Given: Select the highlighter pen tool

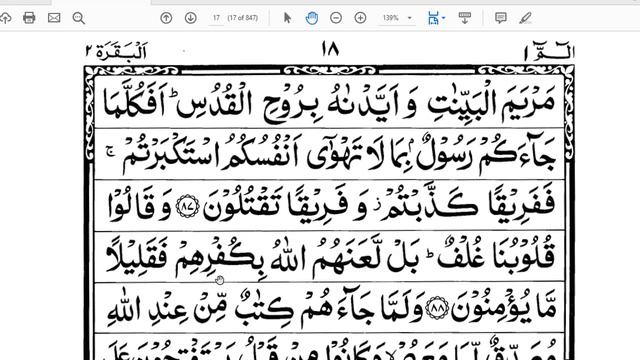Looking at the screenshot, I should coord(525,18).
